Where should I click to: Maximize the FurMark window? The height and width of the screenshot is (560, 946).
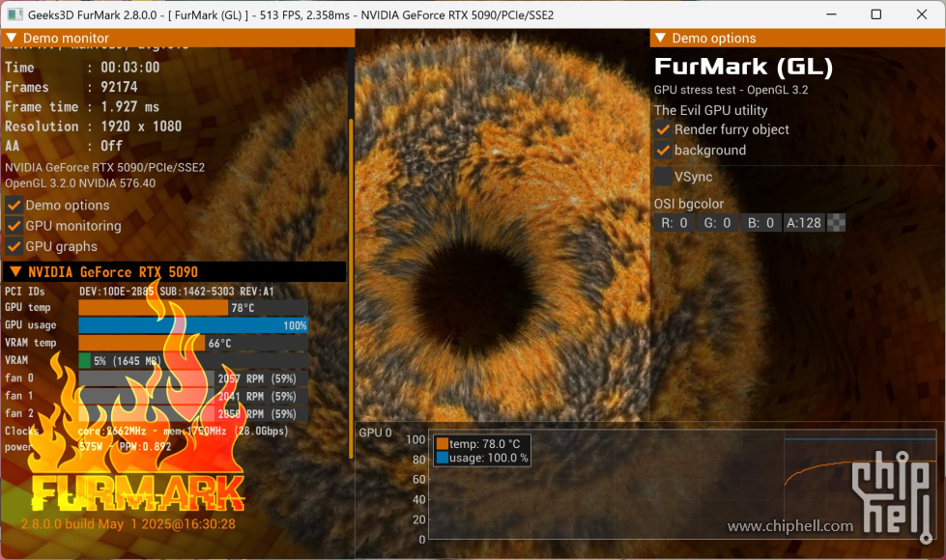876,14
